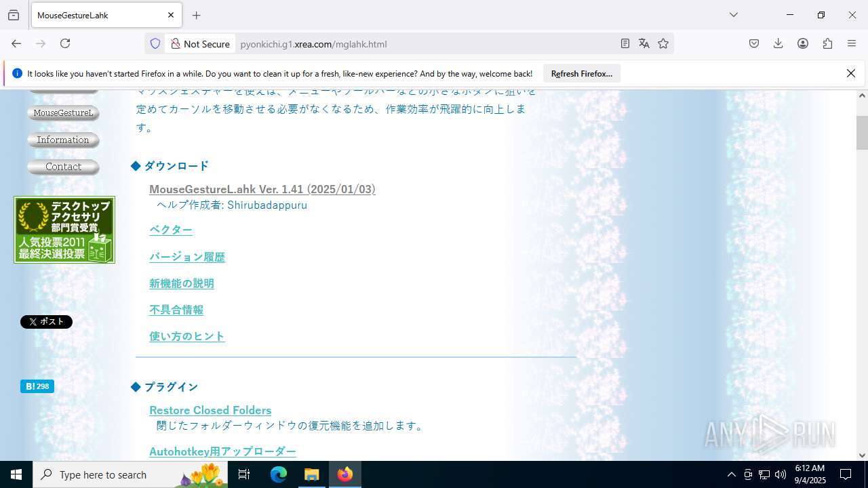Viewport: 868px width, 488px height.
Task: Open the ベクター link
Action: pyautogui.click(x=171, y=230)
